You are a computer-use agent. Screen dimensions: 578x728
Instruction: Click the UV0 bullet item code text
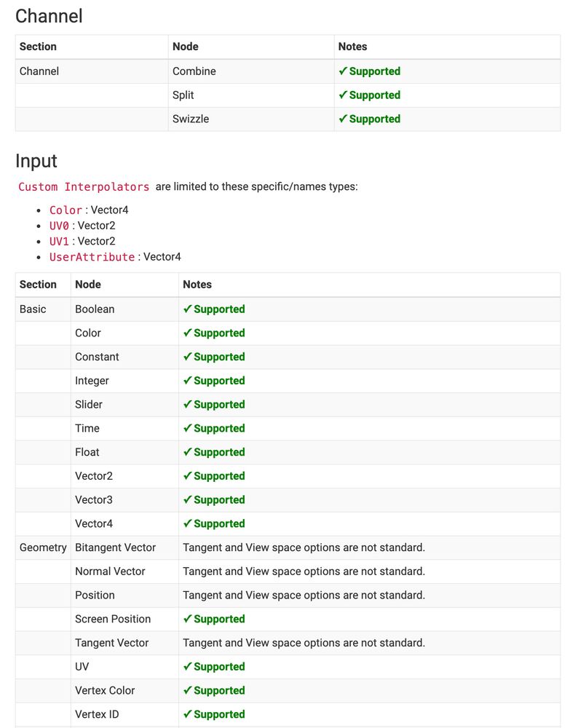[59, 226]
